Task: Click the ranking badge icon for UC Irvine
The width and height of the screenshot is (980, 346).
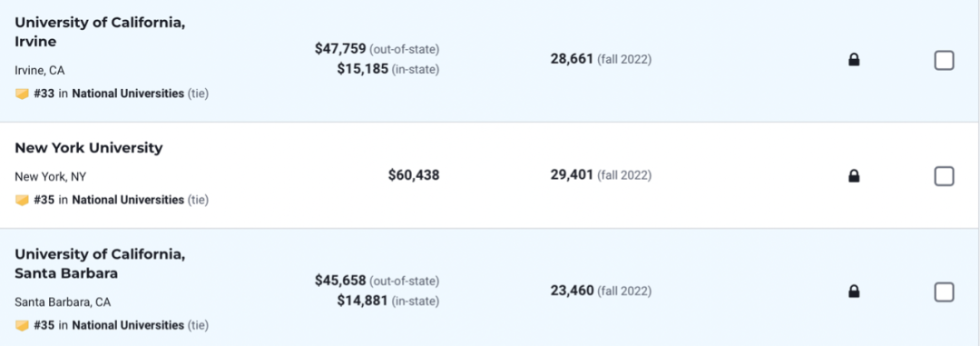Action: coord(22,94)
